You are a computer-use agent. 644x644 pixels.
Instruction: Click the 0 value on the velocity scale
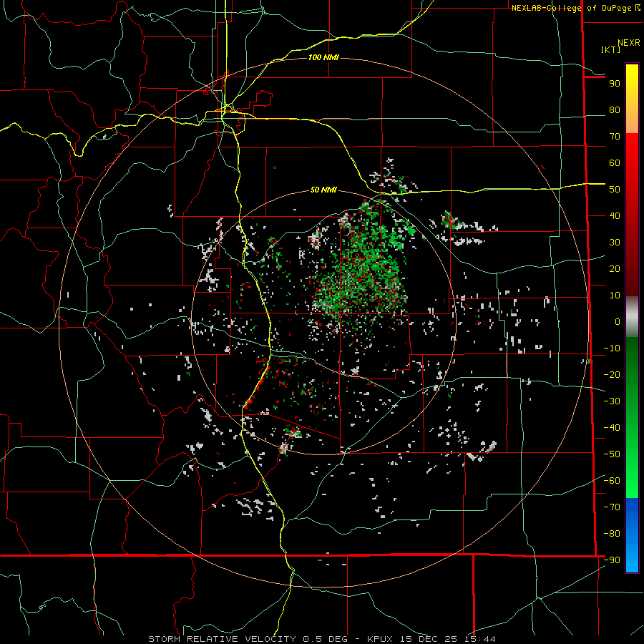pos(618,322)
